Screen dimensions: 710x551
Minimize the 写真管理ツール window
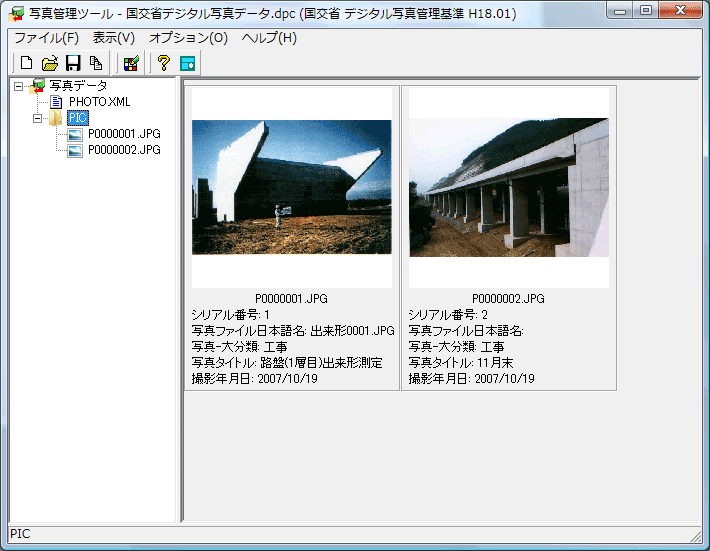click(620, 11)
